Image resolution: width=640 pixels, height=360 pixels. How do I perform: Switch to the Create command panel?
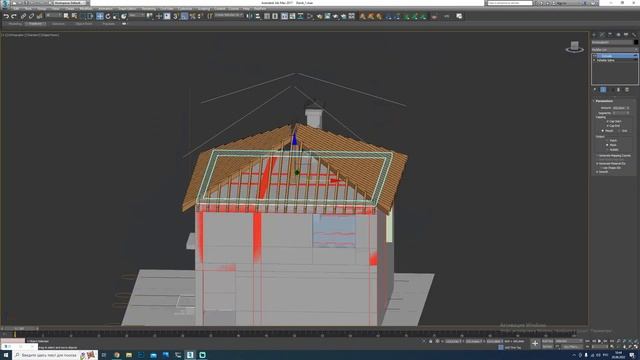coord(594,35)
